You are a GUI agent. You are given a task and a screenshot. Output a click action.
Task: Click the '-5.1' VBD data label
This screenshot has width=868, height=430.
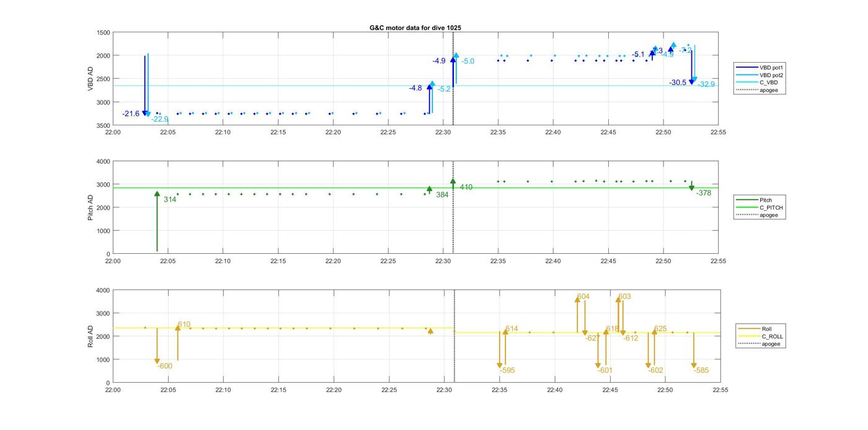click(x=638, y=55)
